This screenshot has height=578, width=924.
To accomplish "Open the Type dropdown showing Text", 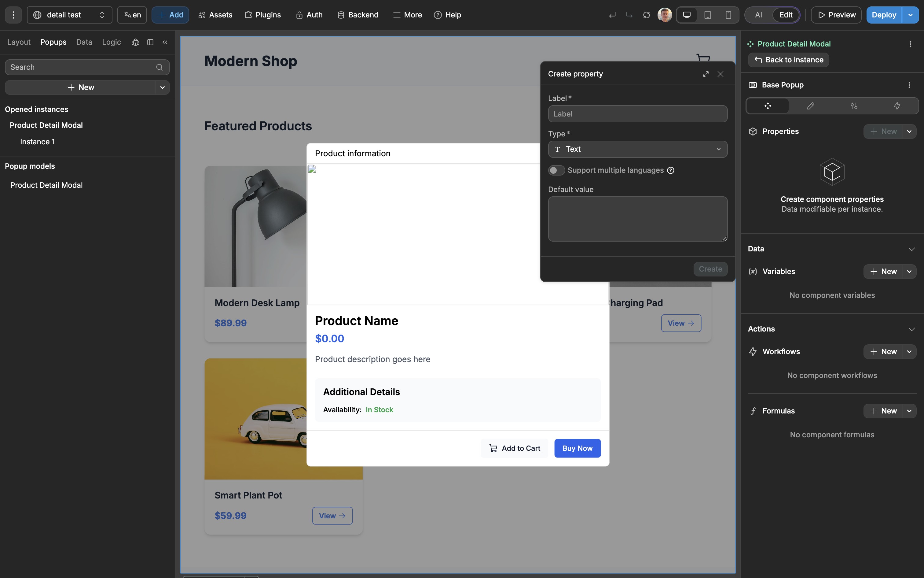I will point(638,149).
